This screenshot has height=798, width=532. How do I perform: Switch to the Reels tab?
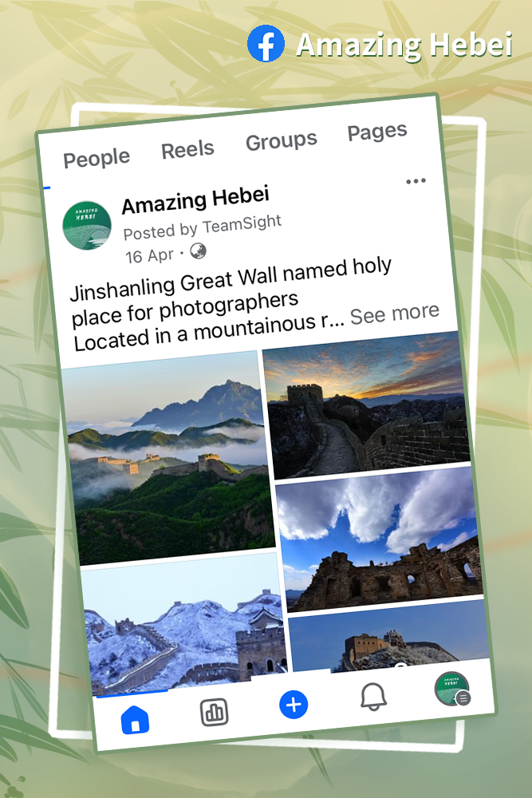[187, 150]
